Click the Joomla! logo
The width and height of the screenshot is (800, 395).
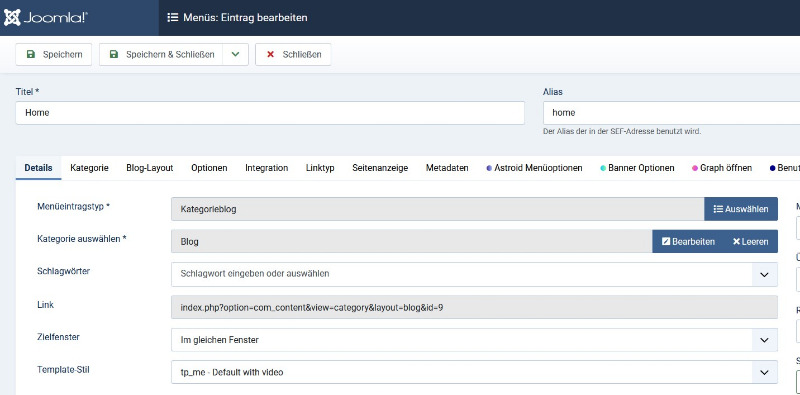(46, 18)
